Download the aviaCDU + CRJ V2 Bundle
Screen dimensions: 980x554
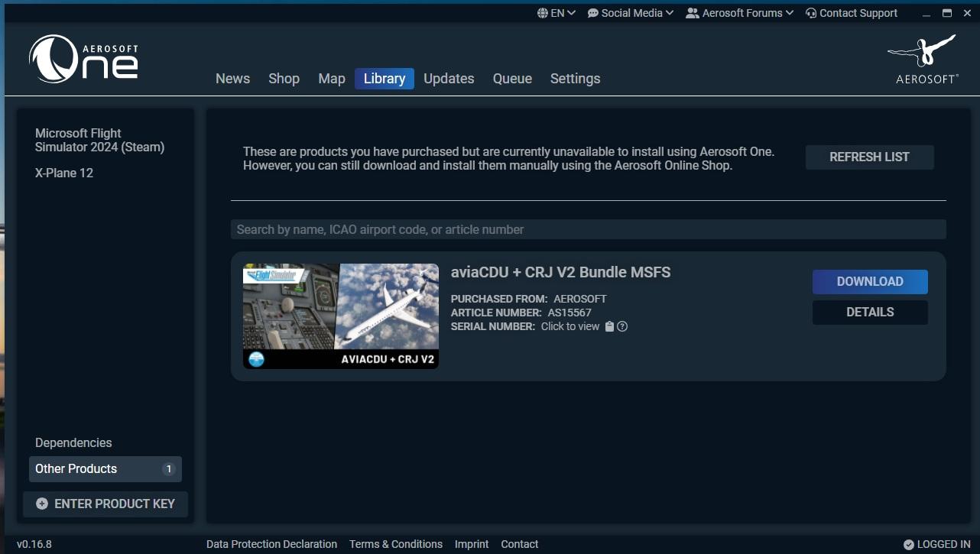pos(869,281)
